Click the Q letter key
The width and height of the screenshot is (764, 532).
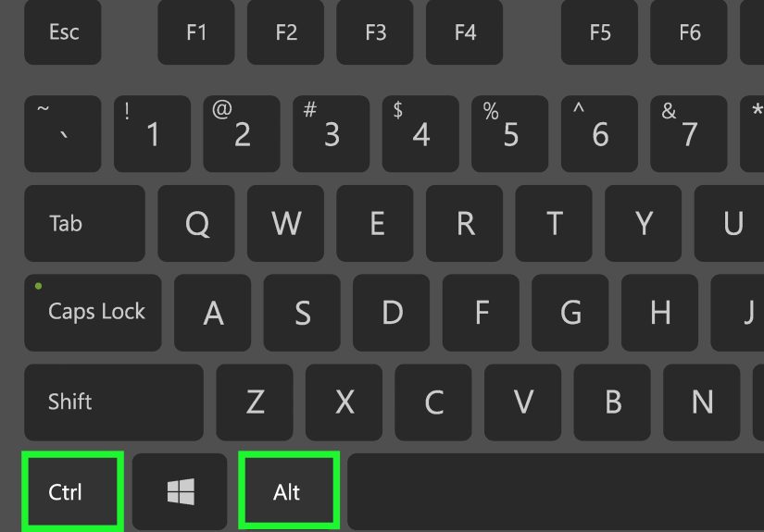(196, 223)
